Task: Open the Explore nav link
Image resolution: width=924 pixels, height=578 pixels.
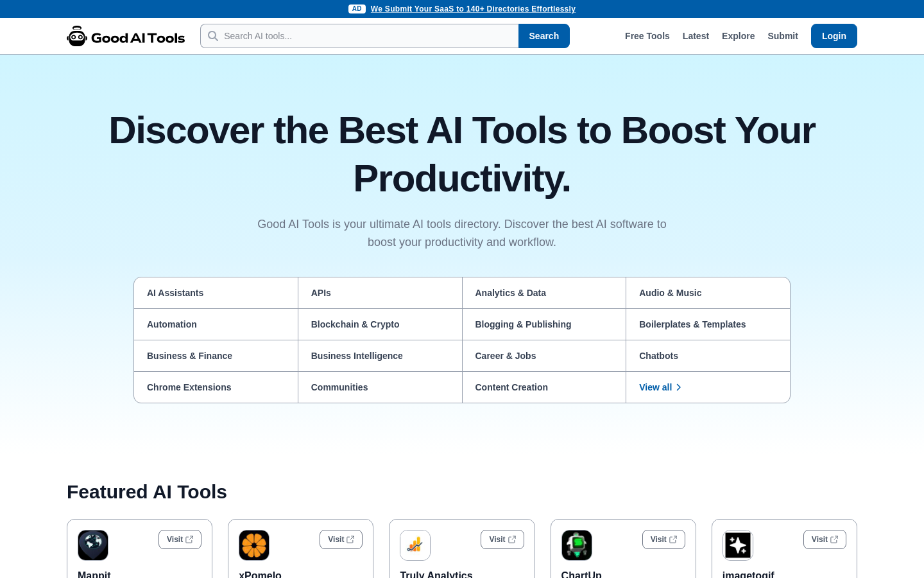Action: 738,36
